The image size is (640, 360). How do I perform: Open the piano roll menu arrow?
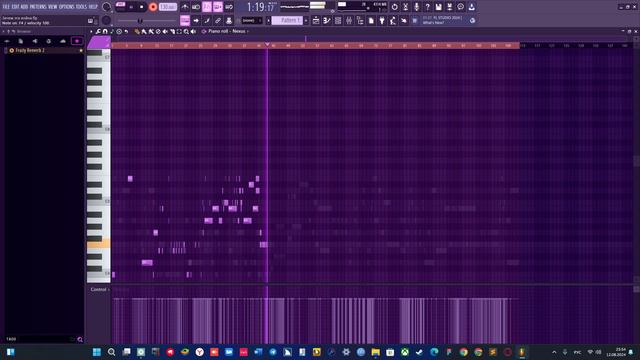click(91, 31)
